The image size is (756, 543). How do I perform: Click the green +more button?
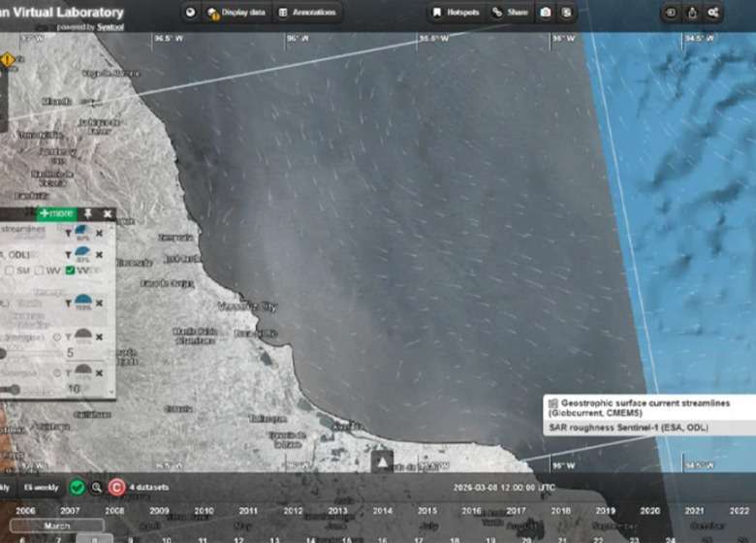tap(56, 213)
